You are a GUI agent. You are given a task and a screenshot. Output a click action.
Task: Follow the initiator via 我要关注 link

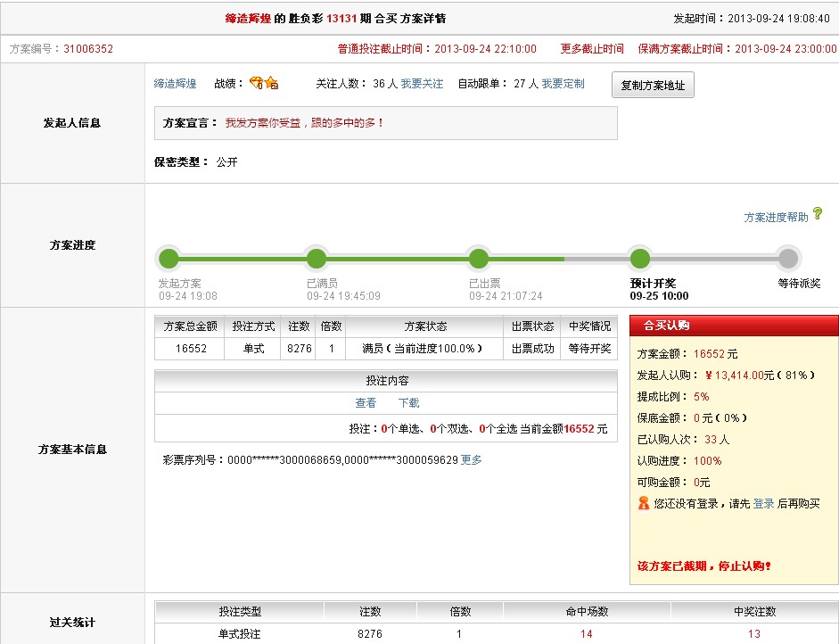click(x=422, y=84)
